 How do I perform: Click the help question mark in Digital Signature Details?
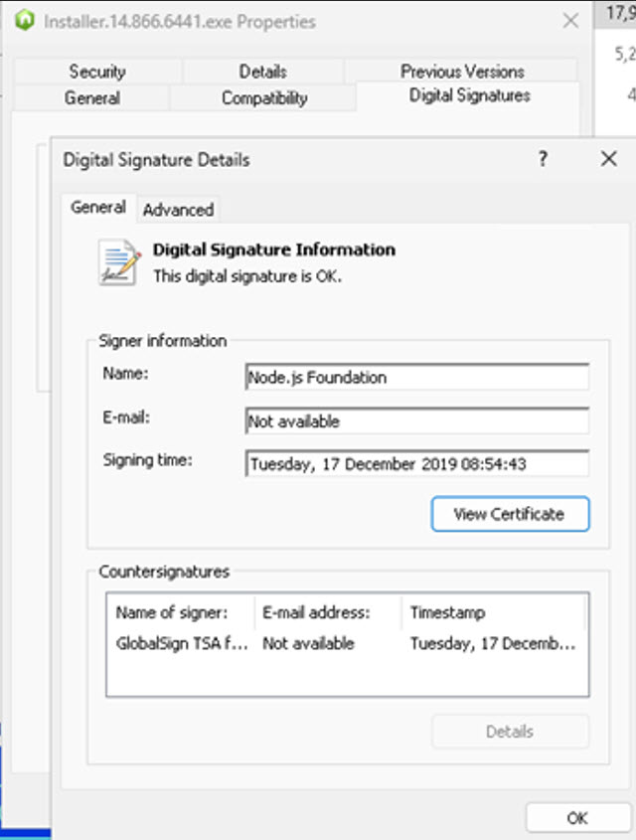(543, 159)
